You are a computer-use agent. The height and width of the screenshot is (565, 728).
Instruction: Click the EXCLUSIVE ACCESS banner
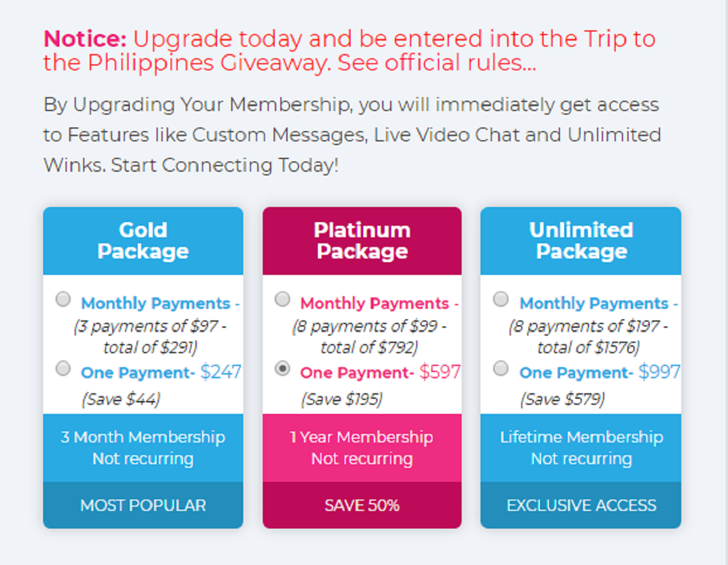coord(581,505)
